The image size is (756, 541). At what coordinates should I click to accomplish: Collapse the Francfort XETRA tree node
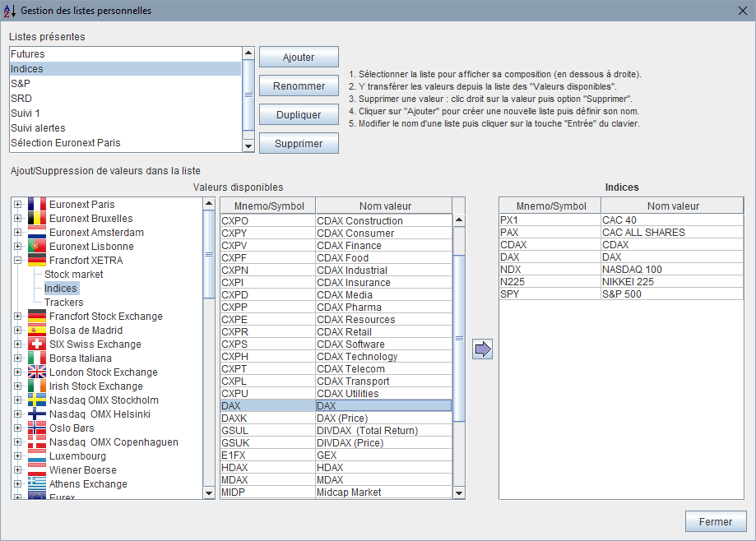click(18, 260)
